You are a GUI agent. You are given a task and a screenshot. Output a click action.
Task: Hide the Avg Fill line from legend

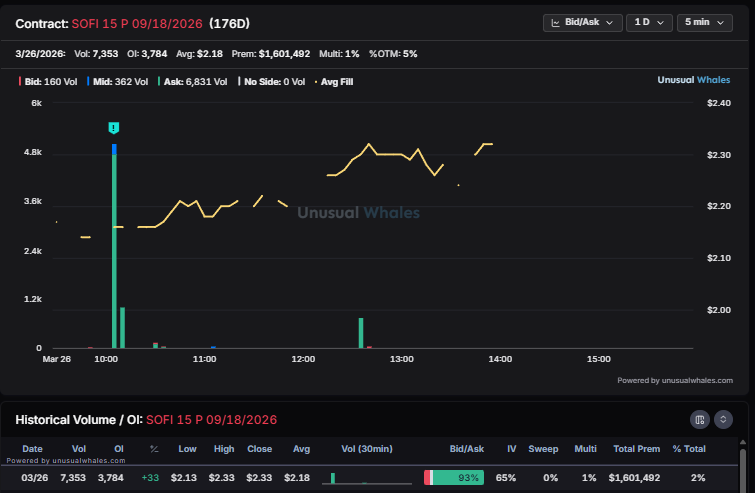[334, 82]
